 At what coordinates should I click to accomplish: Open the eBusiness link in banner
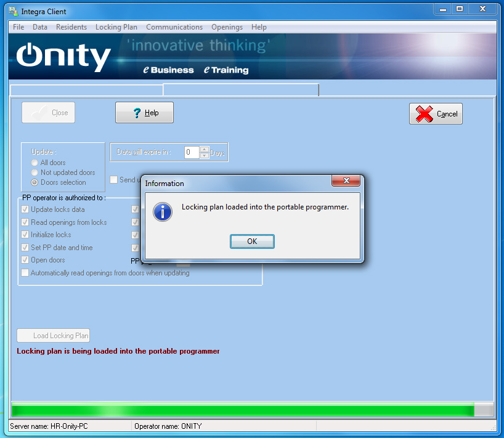coord(168,70)
